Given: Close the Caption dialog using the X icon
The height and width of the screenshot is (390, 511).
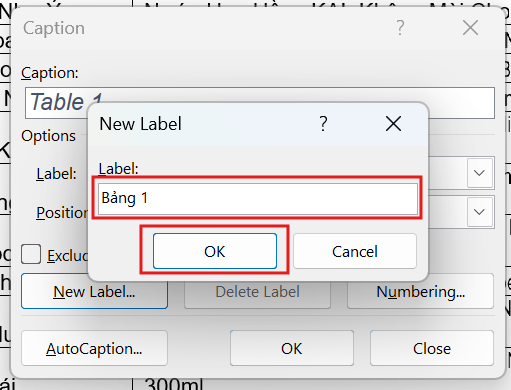Looking at the screenshot, I should click(x=470, y=28).
